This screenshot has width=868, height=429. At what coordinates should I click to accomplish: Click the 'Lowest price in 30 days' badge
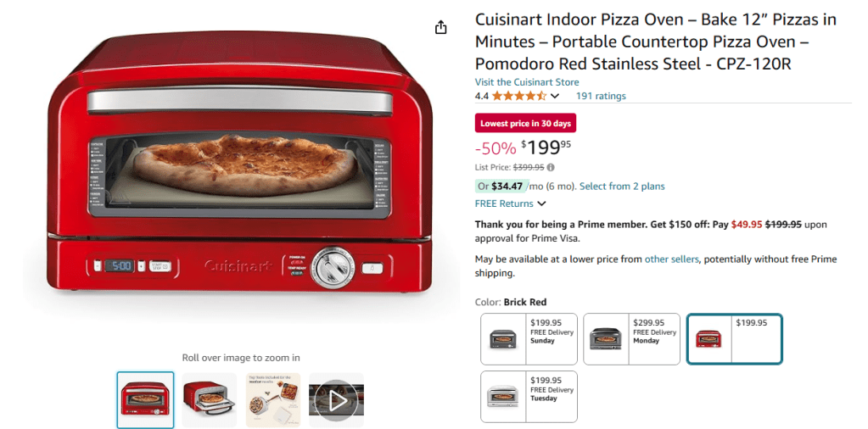point(525,124)
